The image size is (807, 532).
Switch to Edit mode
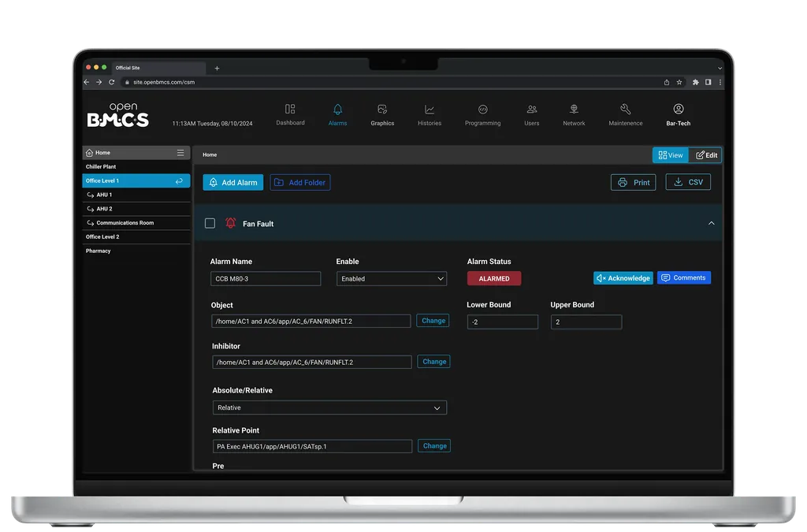coord(705,154)
